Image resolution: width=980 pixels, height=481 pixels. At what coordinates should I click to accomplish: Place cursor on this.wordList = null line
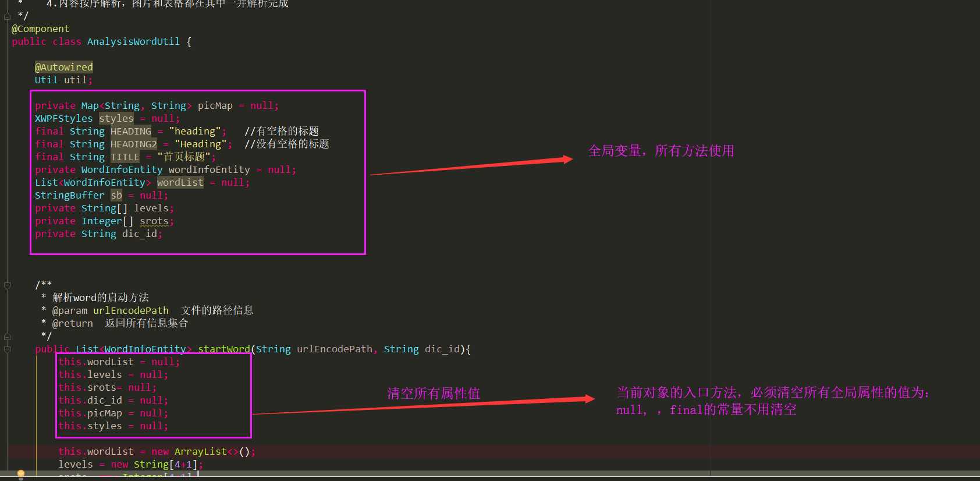click(119, 362)
